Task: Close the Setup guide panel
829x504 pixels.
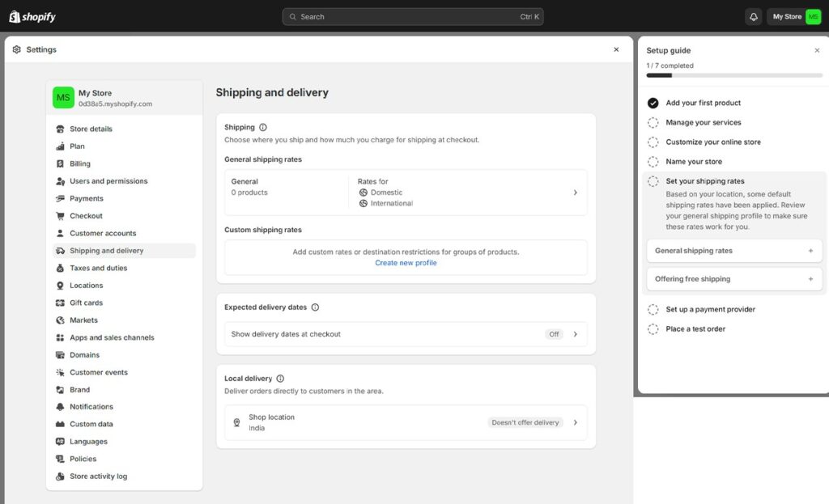Action: (x=817, y=51)
